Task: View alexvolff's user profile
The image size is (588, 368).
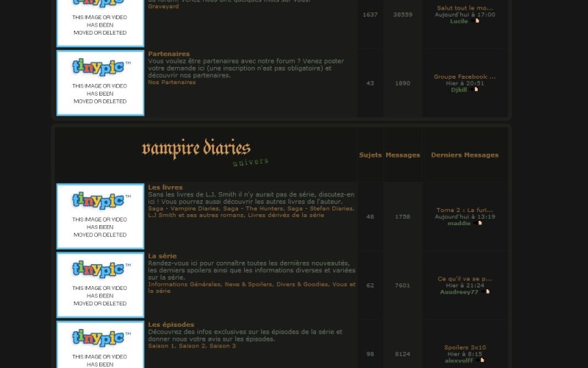Action: pos(459,361)
